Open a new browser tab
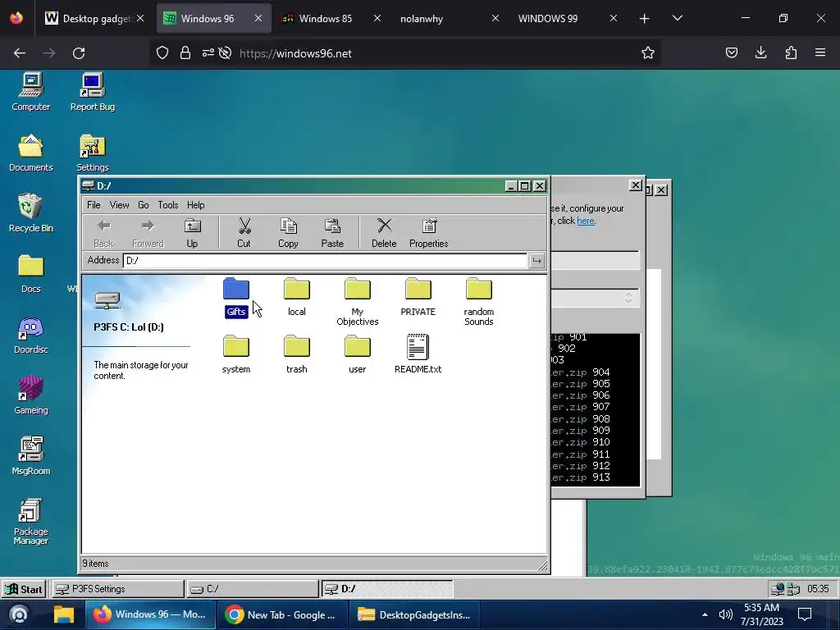840x630 pixels. (645, 19)
